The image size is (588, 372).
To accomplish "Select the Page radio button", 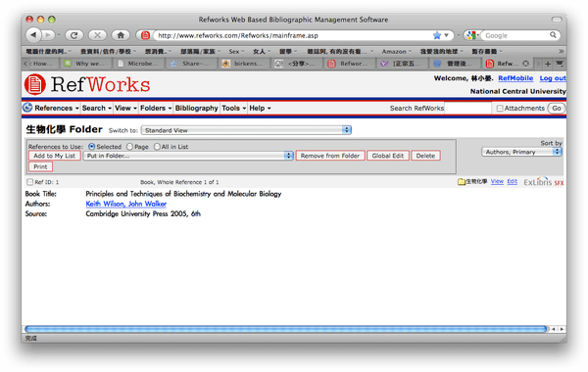I will [129, 147].
